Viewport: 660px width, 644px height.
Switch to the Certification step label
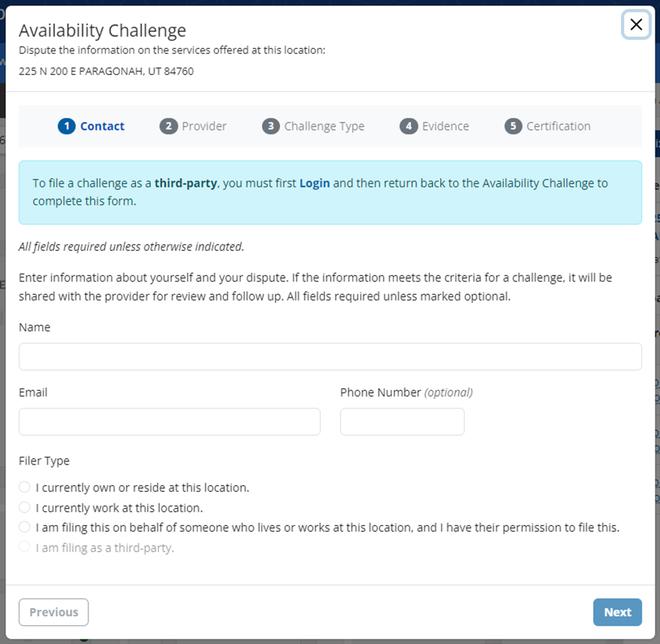pyautogui.click(x=558, y=127)
